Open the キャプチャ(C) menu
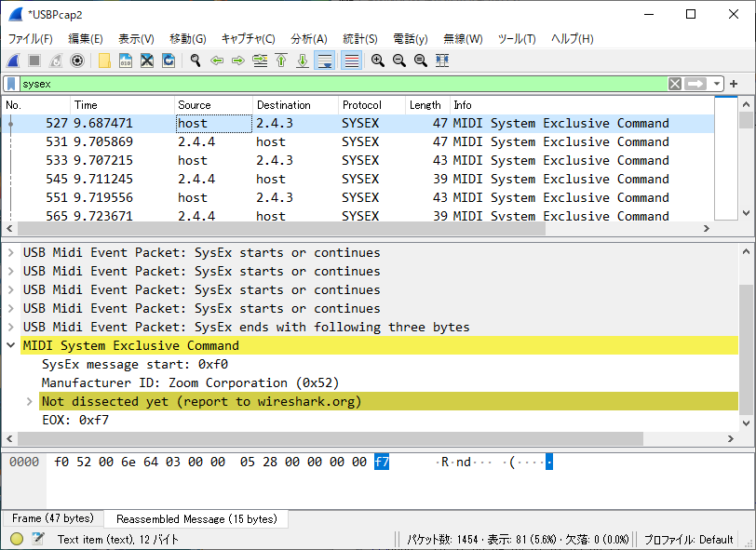The height and width of the screenshot is (550, 756). tap(248, 39)
